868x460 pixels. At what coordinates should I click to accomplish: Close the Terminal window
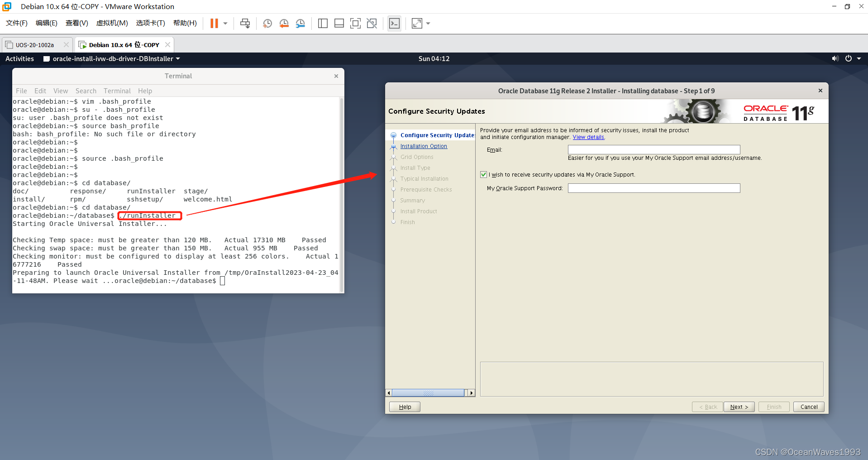pos(336,76)
